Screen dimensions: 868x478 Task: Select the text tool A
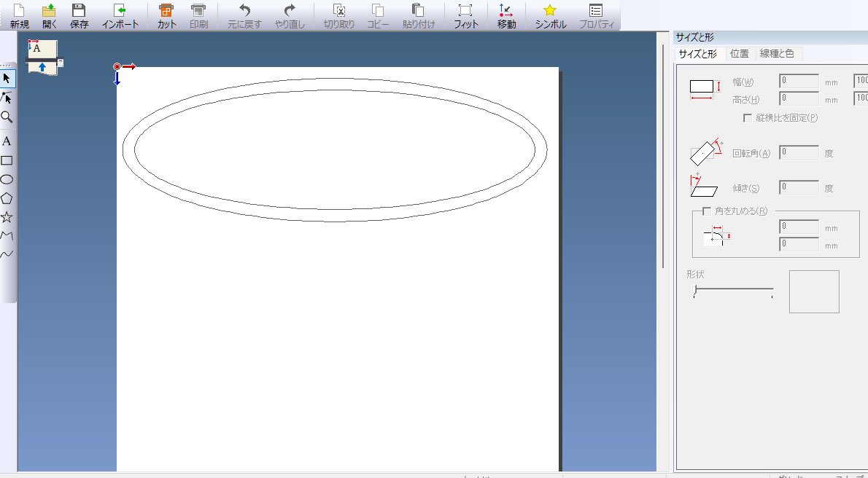point(7,141)
